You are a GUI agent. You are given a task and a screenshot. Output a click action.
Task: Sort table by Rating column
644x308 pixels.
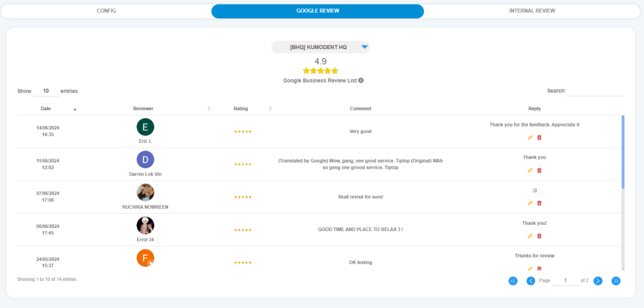[241, 108]
